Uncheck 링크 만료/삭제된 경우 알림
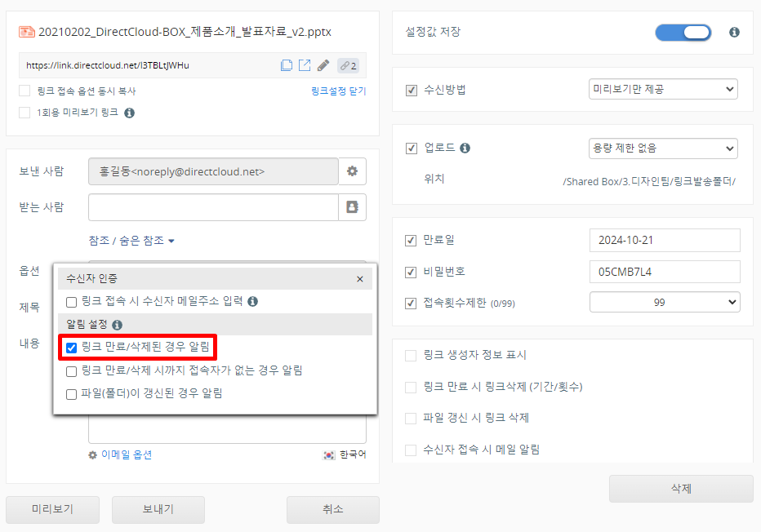Screen dimensions: 761x532 pos(72,348)
